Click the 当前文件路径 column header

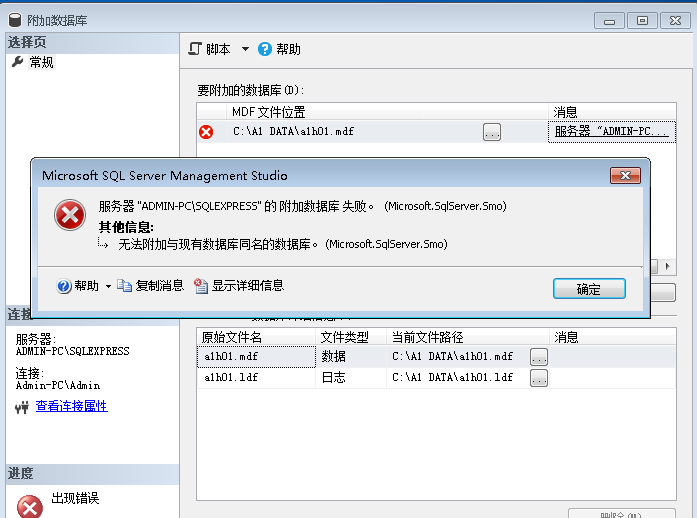click(x=468, y=337)
